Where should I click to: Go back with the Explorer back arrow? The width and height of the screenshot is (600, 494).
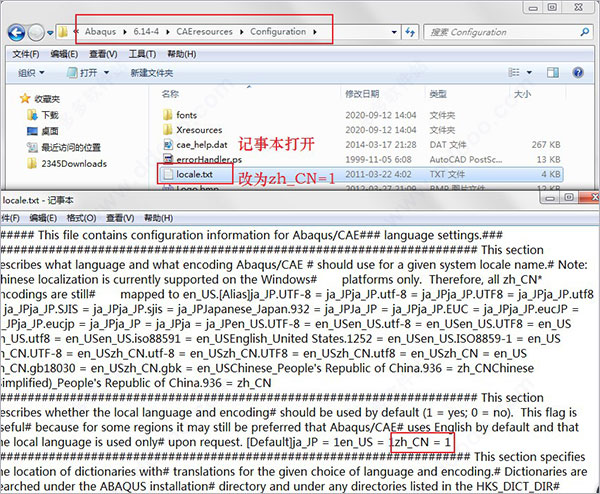(x=16, y=33)
